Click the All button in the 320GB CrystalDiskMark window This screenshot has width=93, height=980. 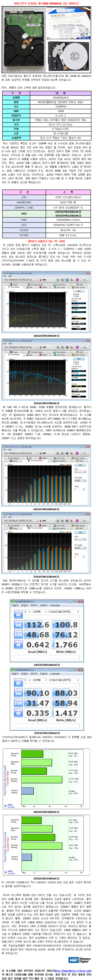coord(18,683)
